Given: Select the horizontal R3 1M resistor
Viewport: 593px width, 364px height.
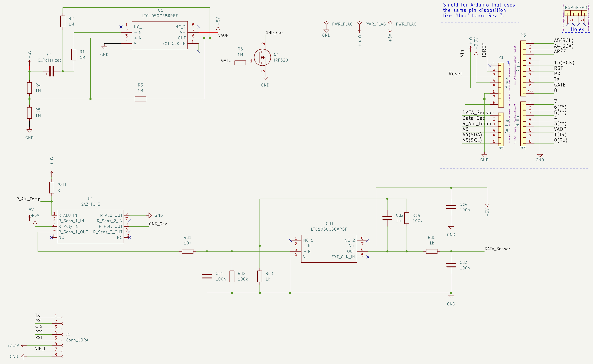Looking at the screenshot, I should [x=140, y=99].
